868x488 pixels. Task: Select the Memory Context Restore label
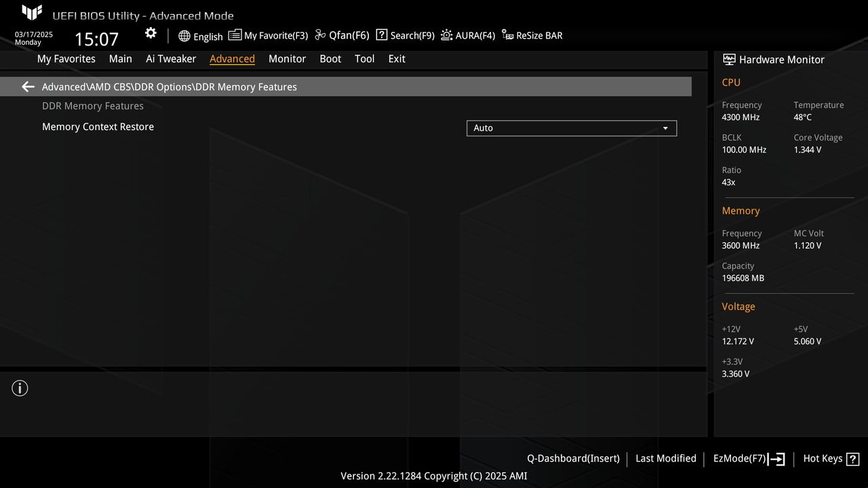(x=98, y=127)
